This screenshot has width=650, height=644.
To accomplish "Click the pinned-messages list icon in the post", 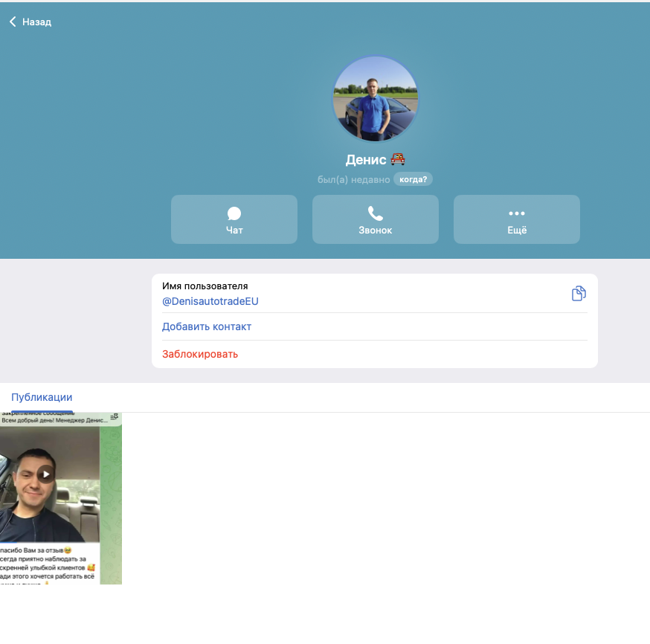I will (114, 417).
